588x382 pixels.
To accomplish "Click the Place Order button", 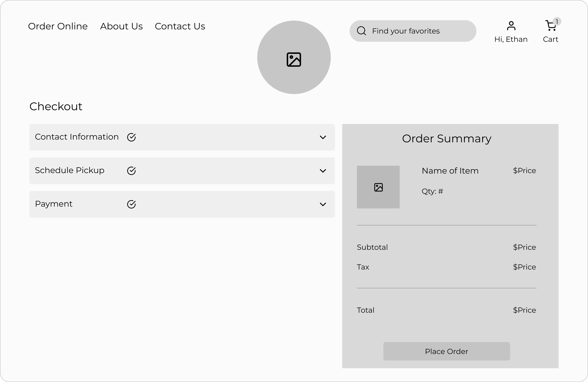I will pyautogui.click(x=446, y=351).
